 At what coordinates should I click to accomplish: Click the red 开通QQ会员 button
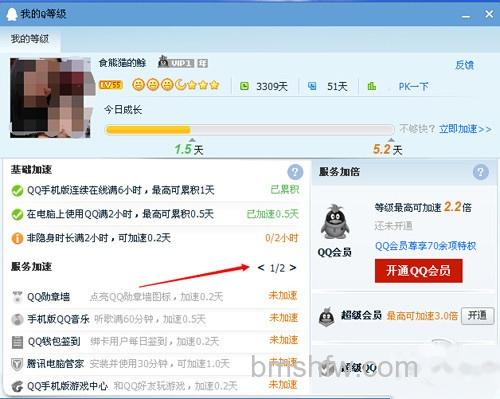pos(418,271)
